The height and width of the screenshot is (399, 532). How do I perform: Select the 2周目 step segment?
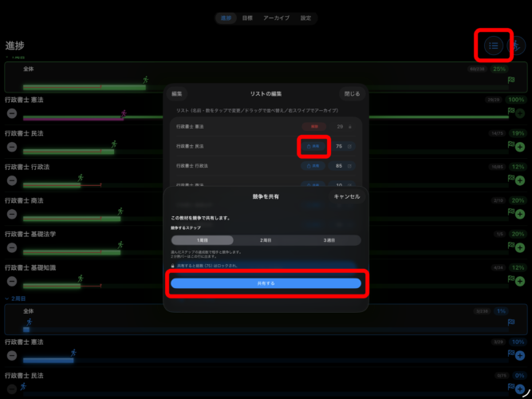[266, 240]
